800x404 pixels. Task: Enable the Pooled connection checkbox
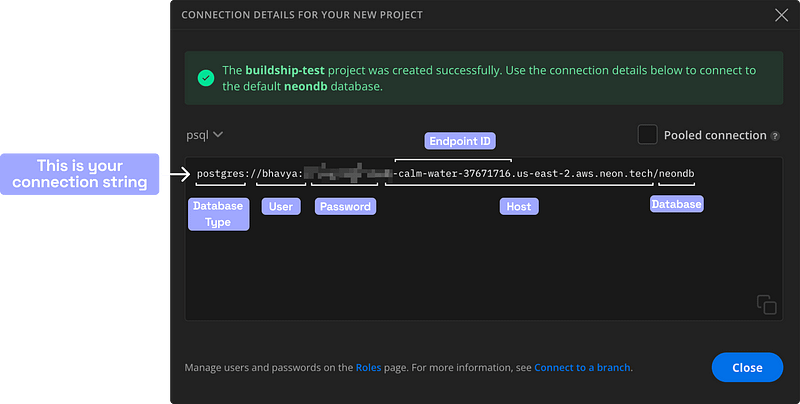pos(647,135)
